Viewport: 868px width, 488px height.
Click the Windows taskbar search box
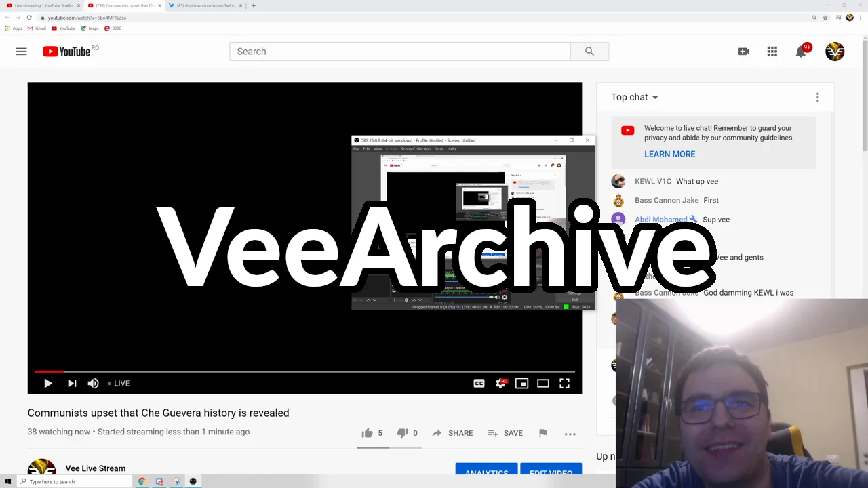pos(75,482)
